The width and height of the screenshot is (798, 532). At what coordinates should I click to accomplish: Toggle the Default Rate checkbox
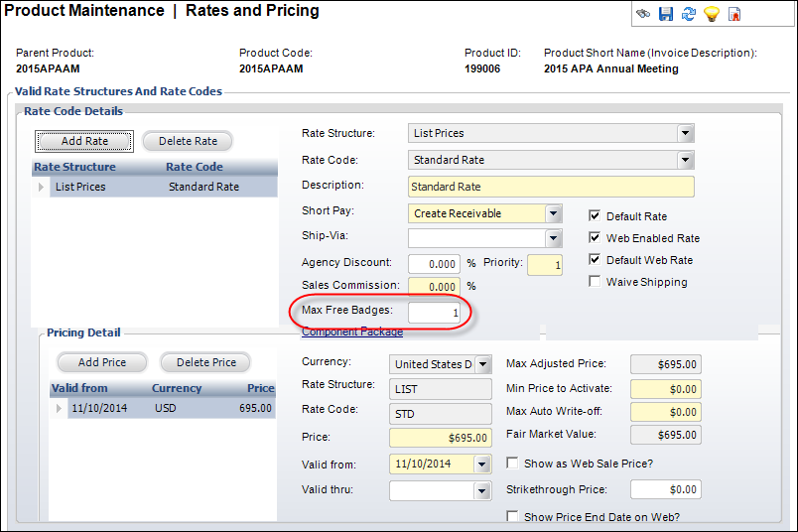coord(595,215)
